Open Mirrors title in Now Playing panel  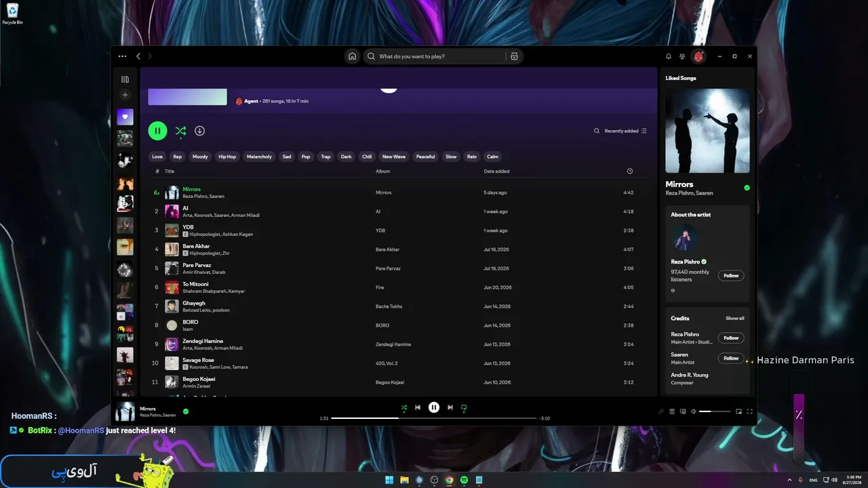click(679, 184)
